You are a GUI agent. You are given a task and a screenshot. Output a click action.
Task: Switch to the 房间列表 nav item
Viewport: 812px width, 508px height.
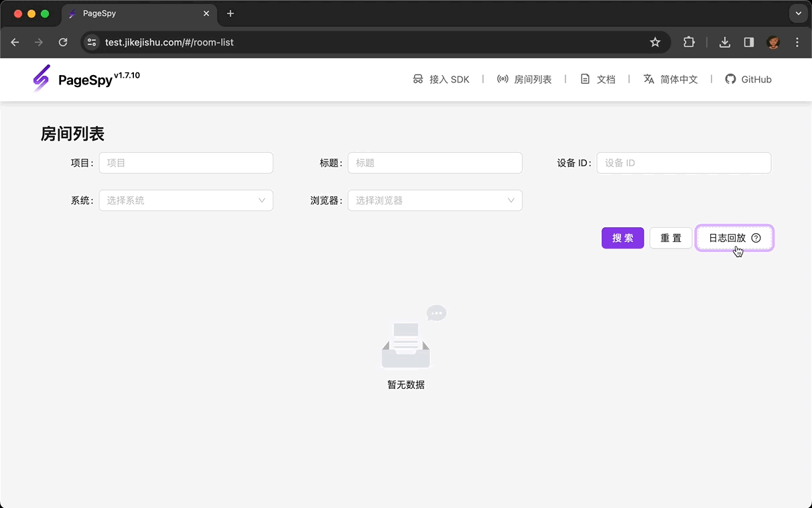(x=533, y=79)
